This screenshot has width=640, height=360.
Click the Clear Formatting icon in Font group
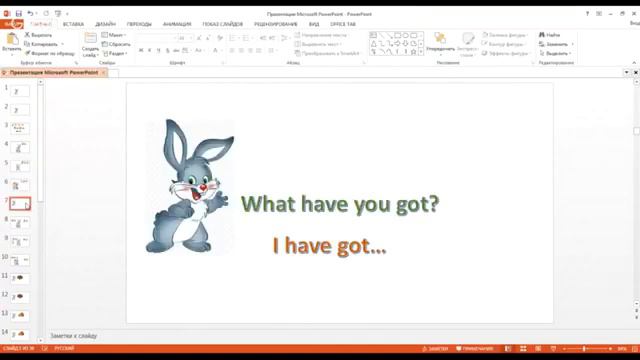click(x=220, y=38)
